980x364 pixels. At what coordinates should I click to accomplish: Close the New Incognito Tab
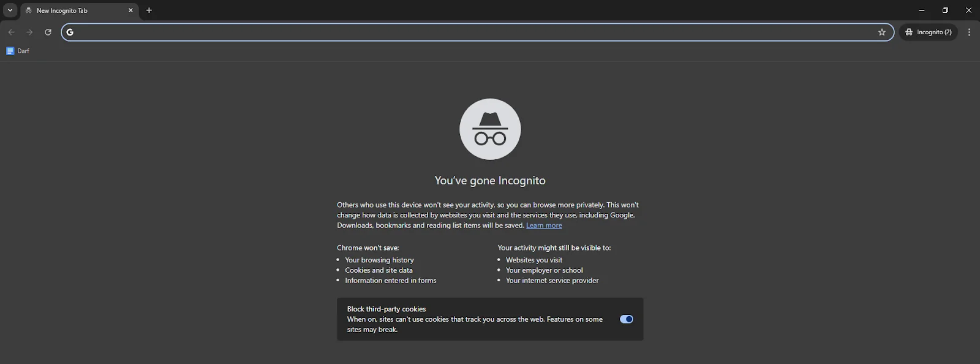(x=130, y=10)
